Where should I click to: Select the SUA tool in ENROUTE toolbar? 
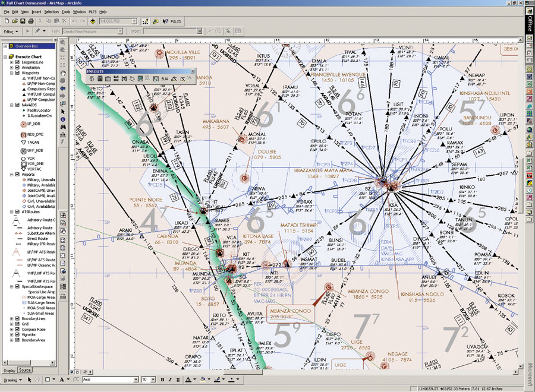pyautogui.click(x=165, y=78)
